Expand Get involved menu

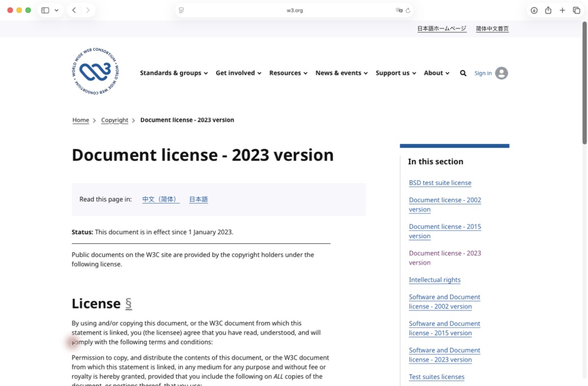pos(239,73)
